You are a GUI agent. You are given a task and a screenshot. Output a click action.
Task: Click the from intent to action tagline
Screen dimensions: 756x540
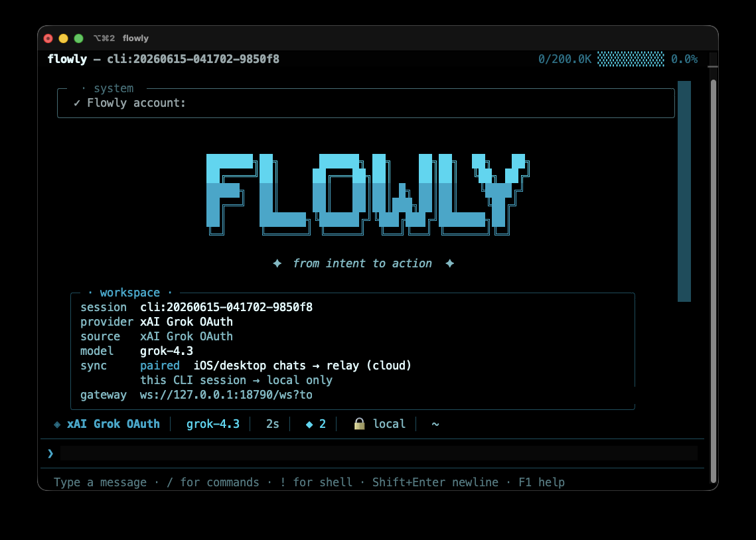coord(362,263)
